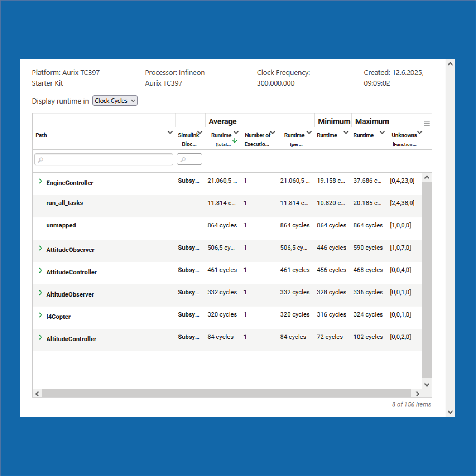The height and width of the screenshot is (476, 476).
Task: Click the magnifier icon in the Path filter
Action: pos(40,159)
